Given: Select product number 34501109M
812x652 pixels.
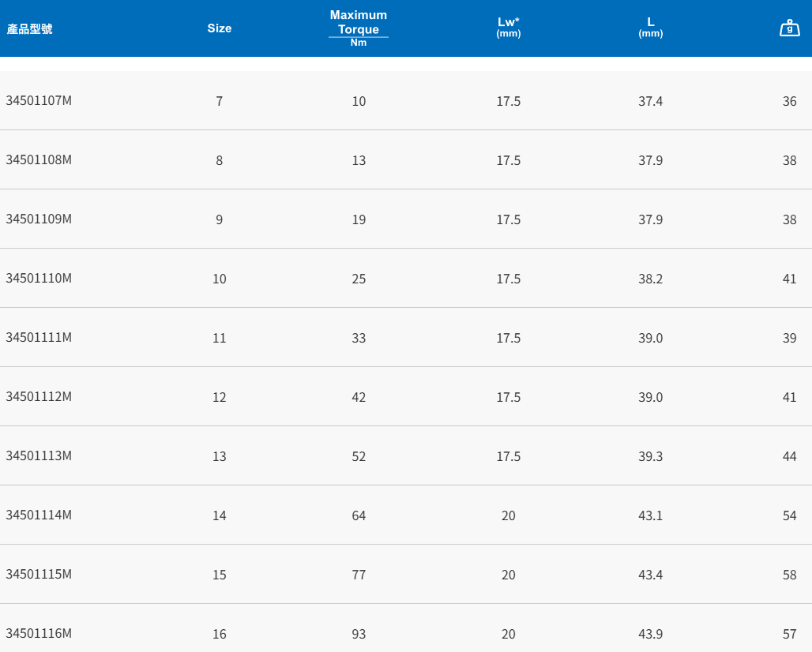Looking at the screenshot, I should [x=39, y=219].
